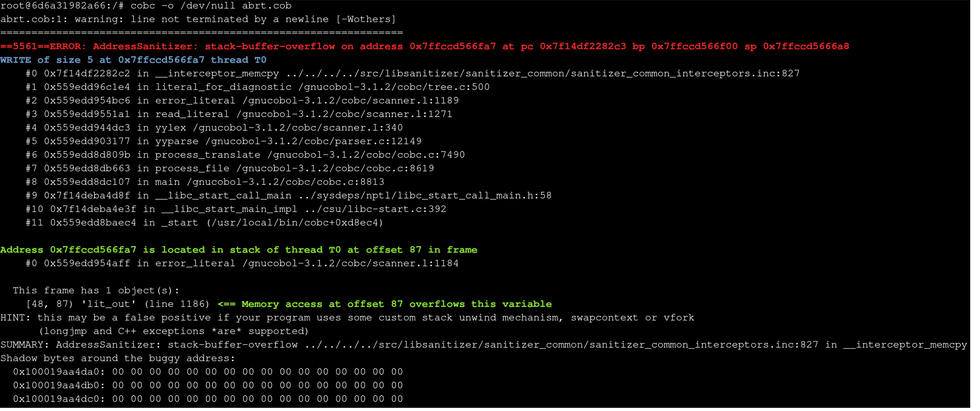The image size is (980, 411).
Task: Click frame #4 yylex scanner.l:340
Action: [215, 128]
